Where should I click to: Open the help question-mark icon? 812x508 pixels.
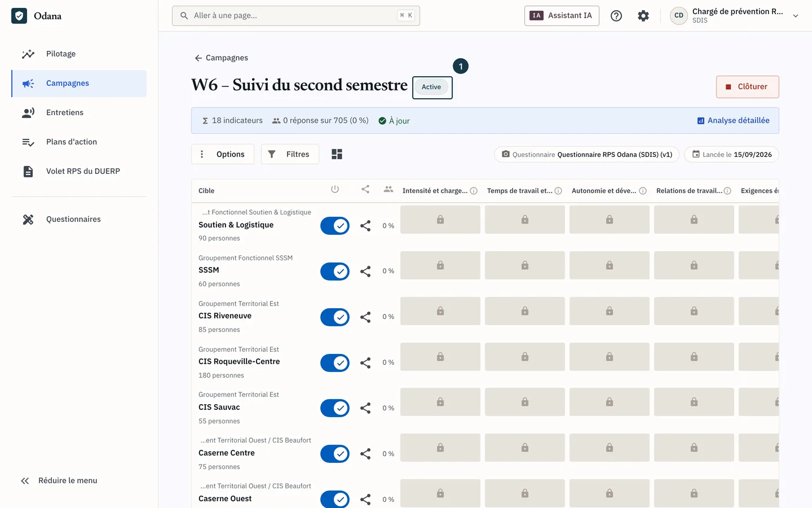point(616,16)
